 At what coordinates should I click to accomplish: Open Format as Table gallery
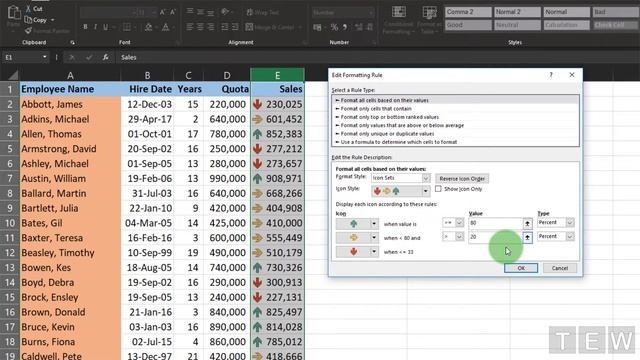point(429,20)
